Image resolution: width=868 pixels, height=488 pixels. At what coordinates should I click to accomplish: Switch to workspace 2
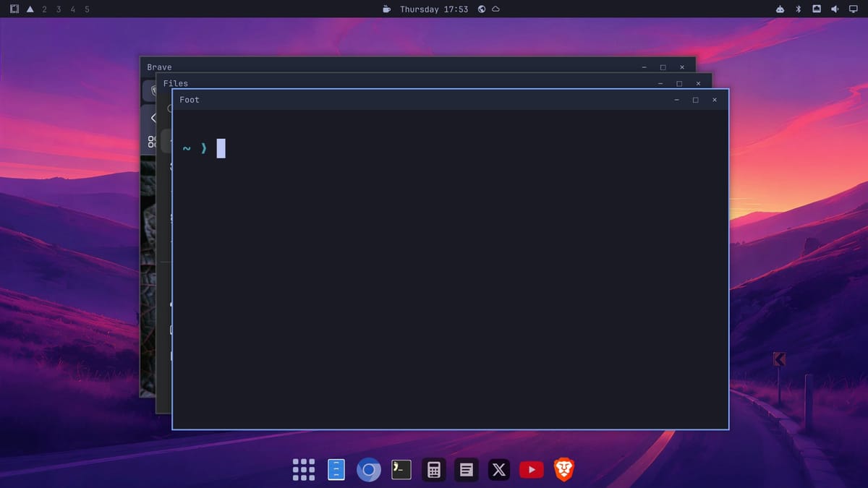pos(45,9)
